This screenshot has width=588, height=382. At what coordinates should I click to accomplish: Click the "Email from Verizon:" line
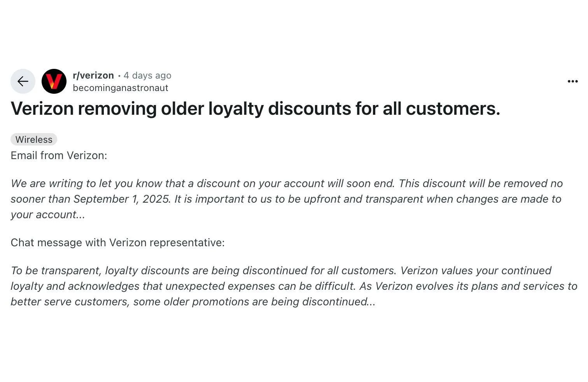tap(59, 156)
